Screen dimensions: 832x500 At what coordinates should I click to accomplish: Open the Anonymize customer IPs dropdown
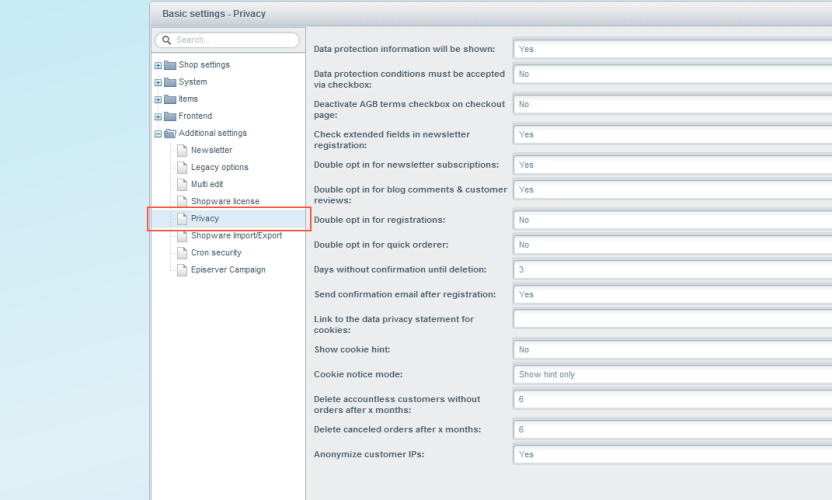tap(672, 454)
